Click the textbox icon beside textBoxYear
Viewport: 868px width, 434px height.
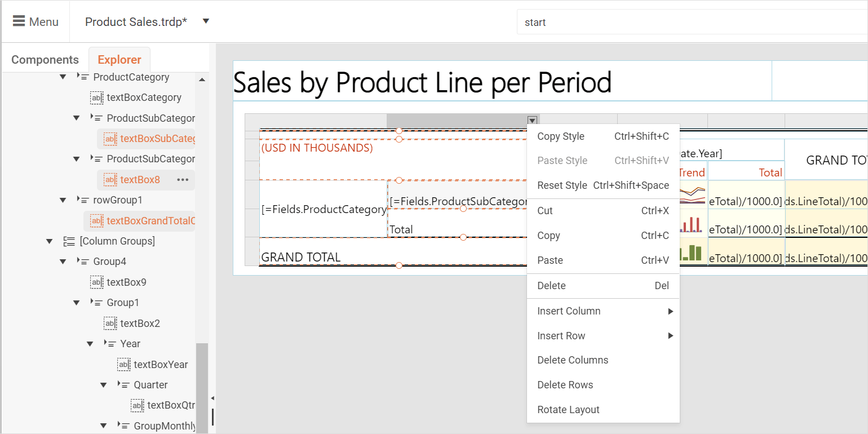pyautogui.click(x=124, y=365)
